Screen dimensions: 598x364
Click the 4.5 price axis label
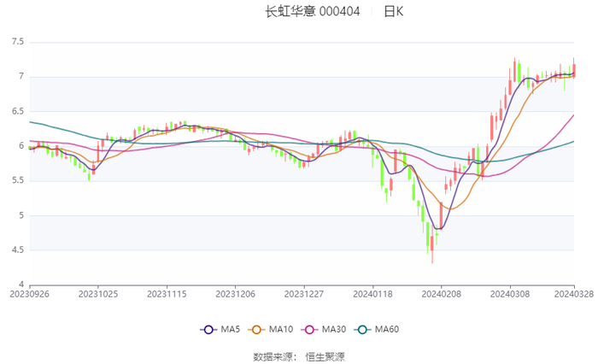(x=18, y=250)
